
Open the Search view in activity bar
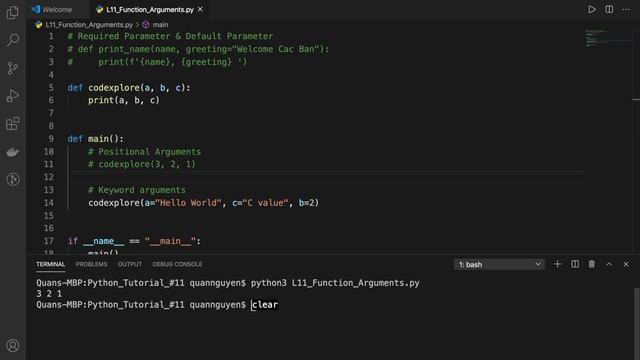(13, 40)
